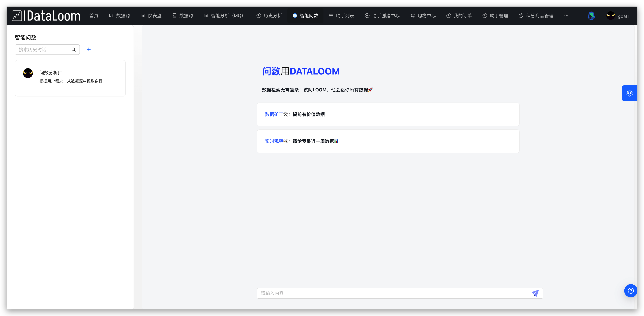Expand the more menu ellipsis

pyautogui.click(x=566, y=16)
